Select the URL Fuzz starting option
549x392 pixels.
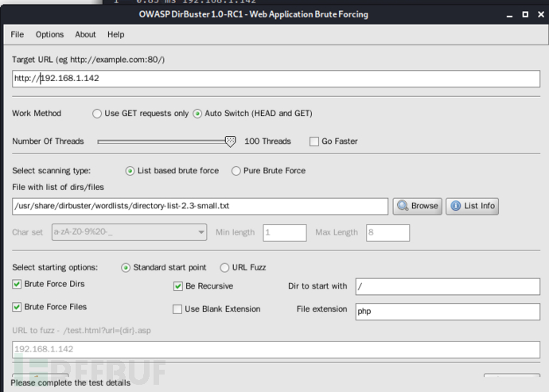point(224,268)
